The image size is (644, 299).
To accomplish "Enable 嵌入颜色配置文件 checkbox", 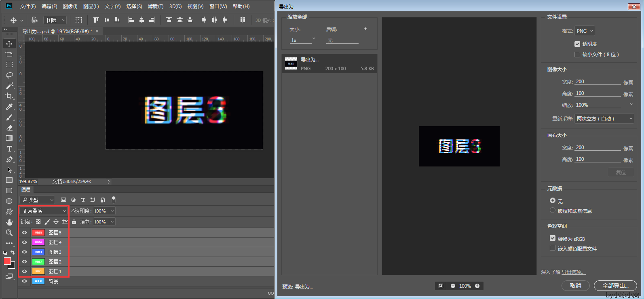I will (x=553, y=248).
